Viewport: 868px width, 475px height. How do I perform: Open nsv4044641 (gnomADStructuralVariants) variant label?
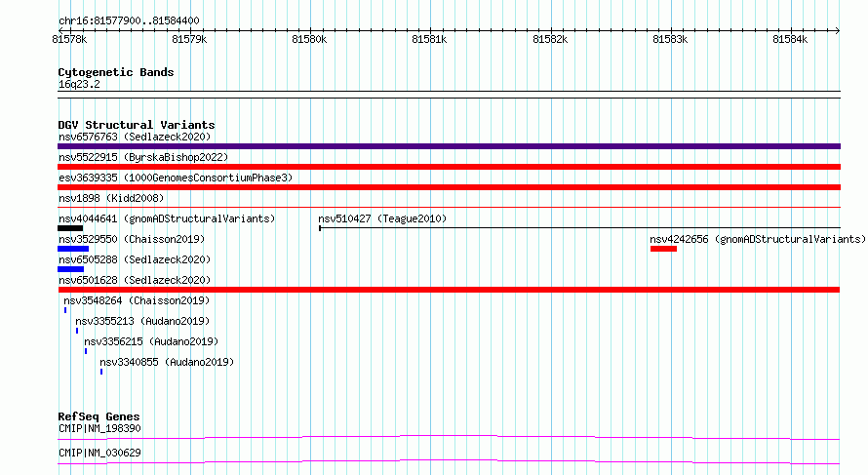[167, 218]
